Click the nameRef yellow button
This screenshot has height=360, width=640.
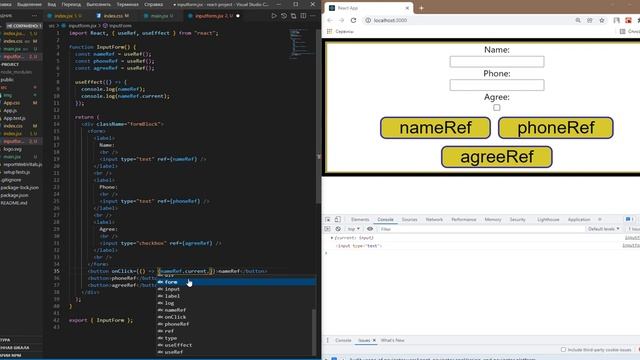click(435, 128)
